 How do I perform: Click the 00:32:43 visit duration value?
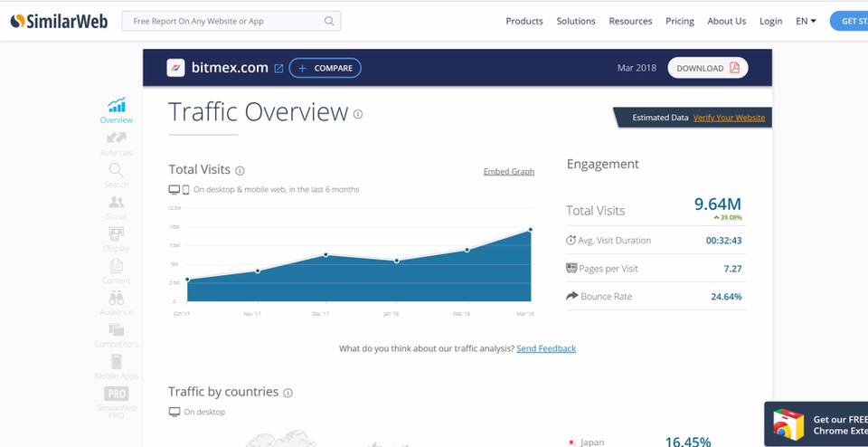(723, 241)
